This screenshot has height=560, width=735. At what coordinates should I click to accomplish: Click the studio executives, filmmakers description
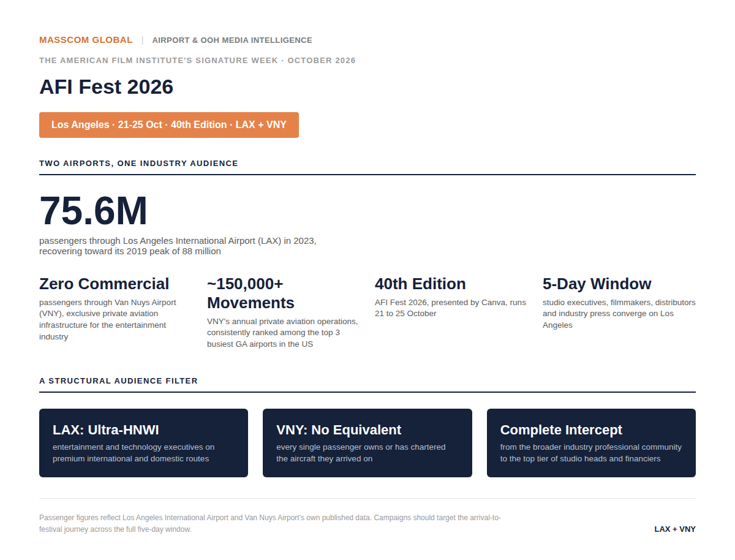[x=619, y=314]
